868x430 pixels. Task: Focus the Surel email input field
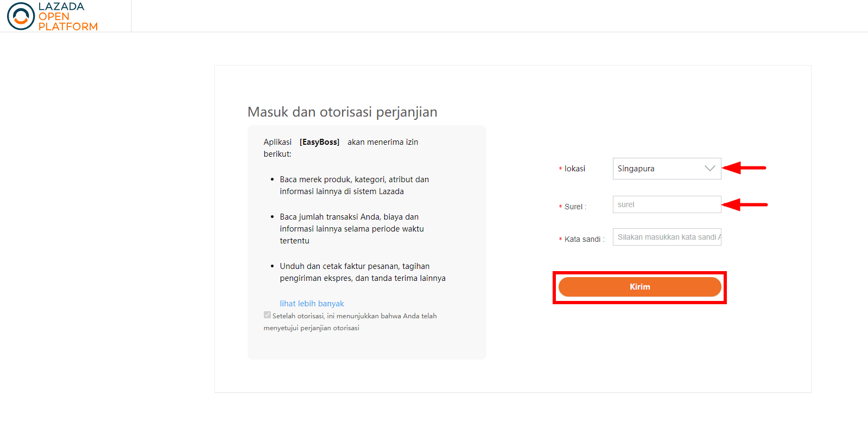coord(667,204)
